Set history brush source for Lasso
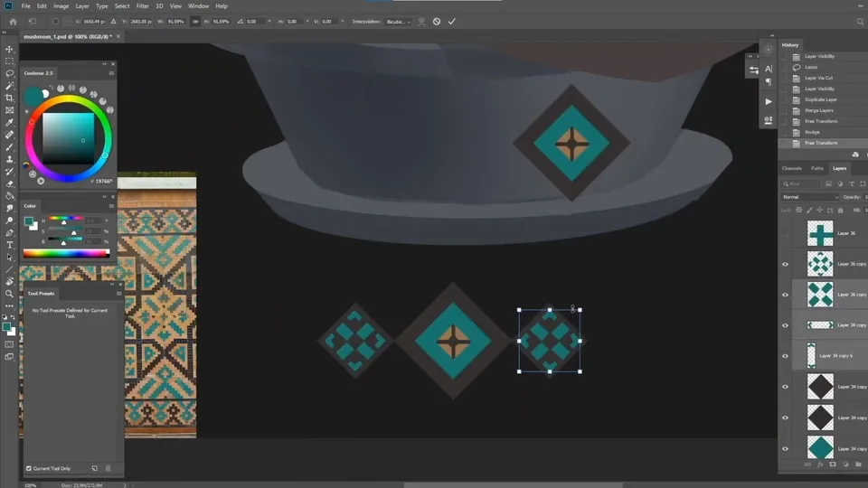The width and height of the screenshot is (868, 488). [783, 68]
